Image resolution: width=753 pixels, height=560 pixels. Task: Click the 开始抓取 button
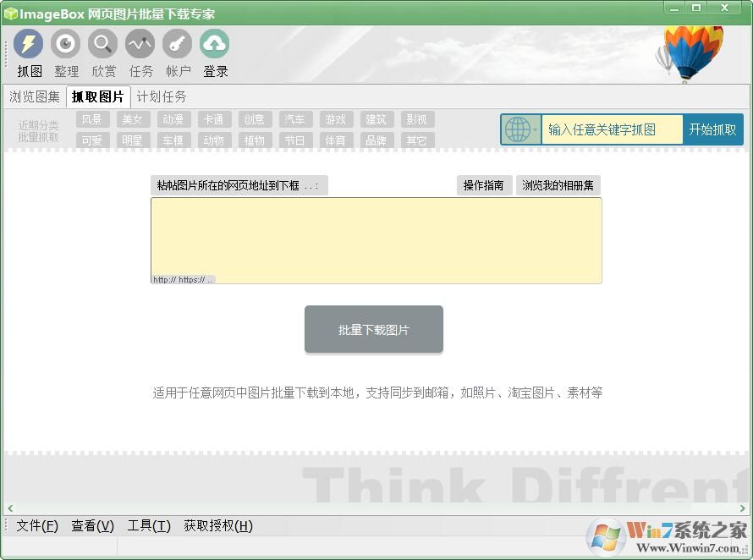[712, 129]
